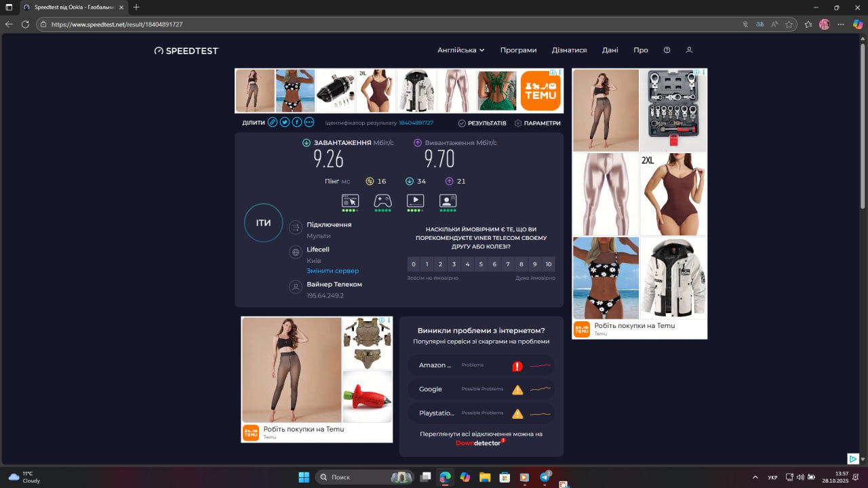Rate recommendation as 9
The height and width of the screenshot is (488, 868).
[x=535, y=264]
